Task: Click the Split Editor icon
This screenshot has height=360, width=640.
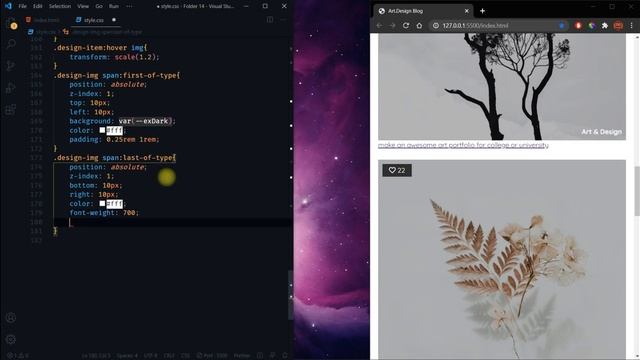Action: click(270, 20)
